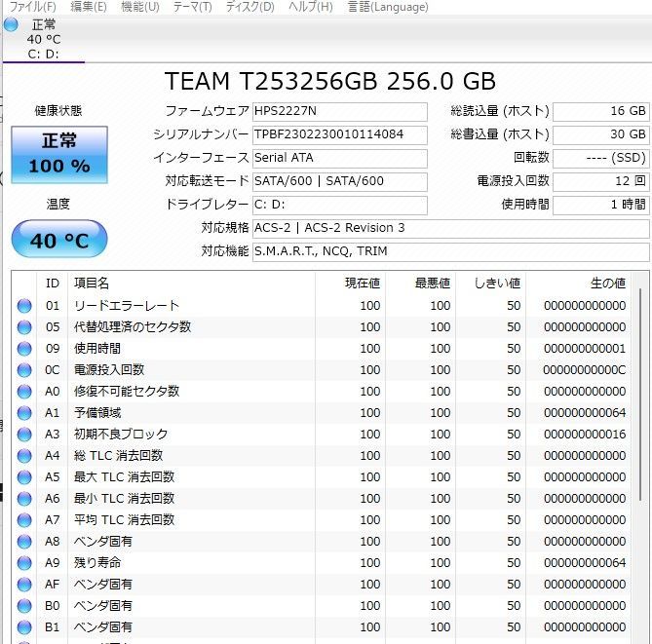Click the しきい値 column header
This screenshot has height=644, width=652.
(490, 284)
